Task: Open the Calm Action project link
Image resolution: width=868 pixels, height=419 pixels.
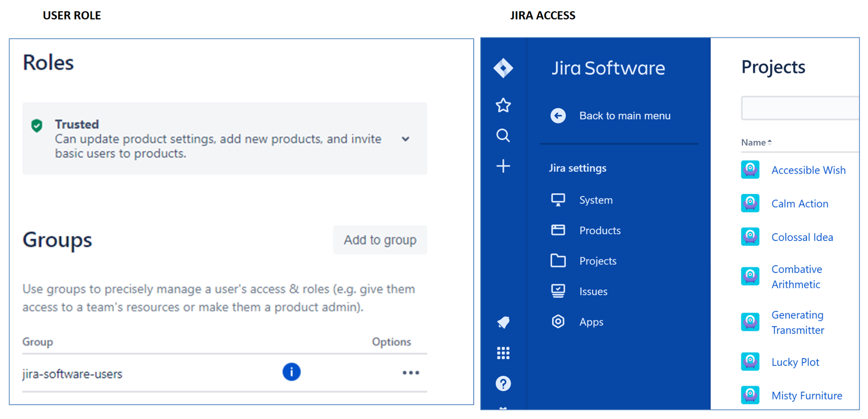Action: coord(800,203)
